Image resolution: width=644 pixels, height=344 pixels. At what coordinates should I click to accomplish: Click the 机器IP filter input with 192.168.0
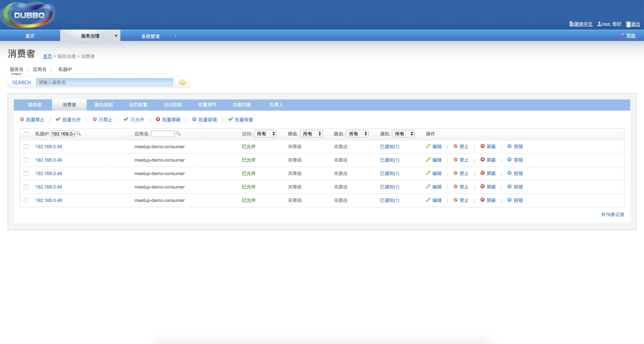pyautogui.click(x=63, y=134)
